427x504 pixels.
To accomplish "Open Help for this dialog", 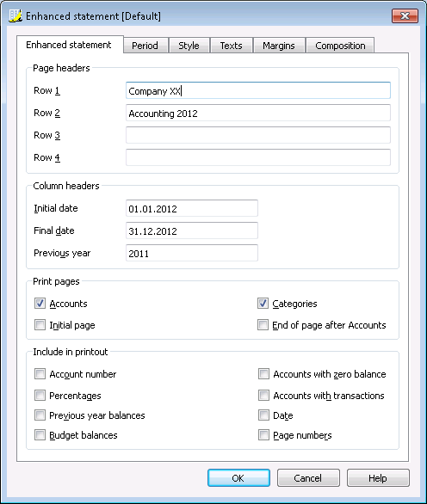I will (x=378, y=478).
